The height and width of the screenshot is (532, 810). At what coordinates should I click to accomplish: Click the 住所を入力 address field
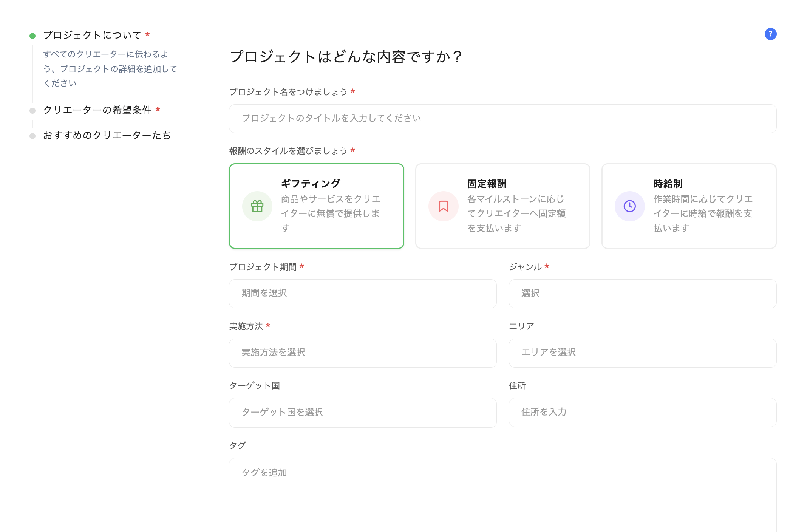tap(642, 412)
